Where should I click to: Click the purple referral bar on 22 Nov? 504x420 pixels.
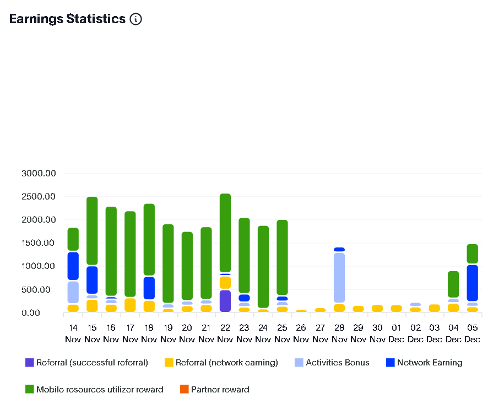coord(225,301)
